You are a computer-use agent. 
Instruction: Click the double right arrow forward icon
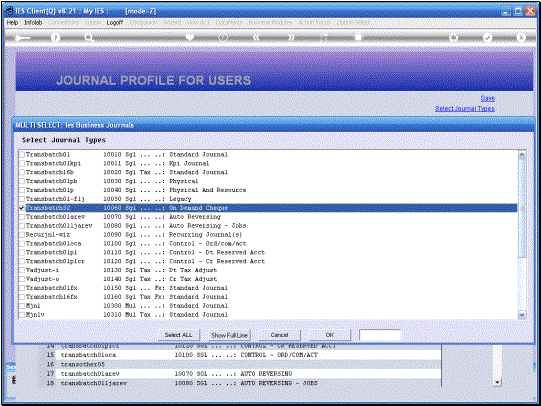[291, 37]
